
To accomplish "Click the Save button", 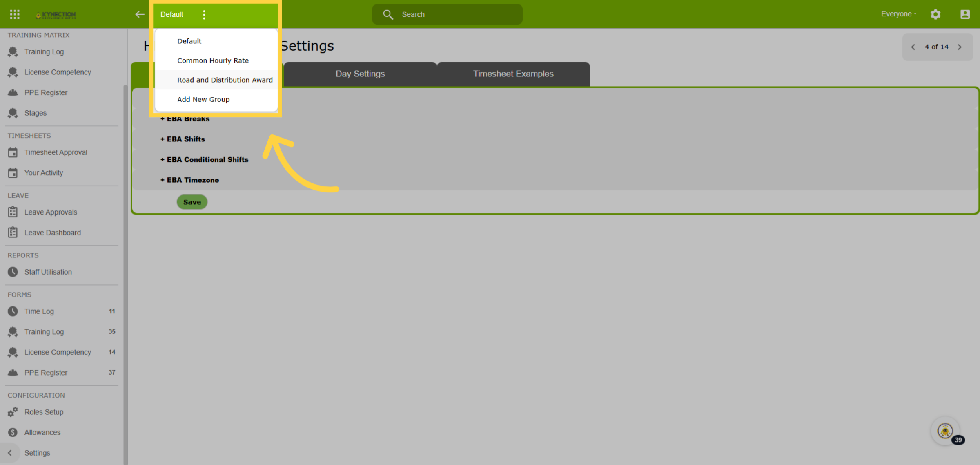I will (x=192, y=202).
